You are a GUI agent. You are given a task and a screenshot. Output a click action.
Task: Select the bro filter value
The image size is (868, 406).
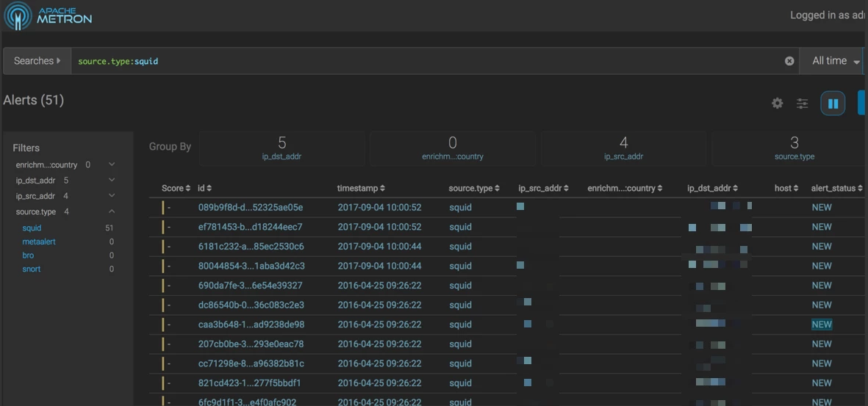28,255
